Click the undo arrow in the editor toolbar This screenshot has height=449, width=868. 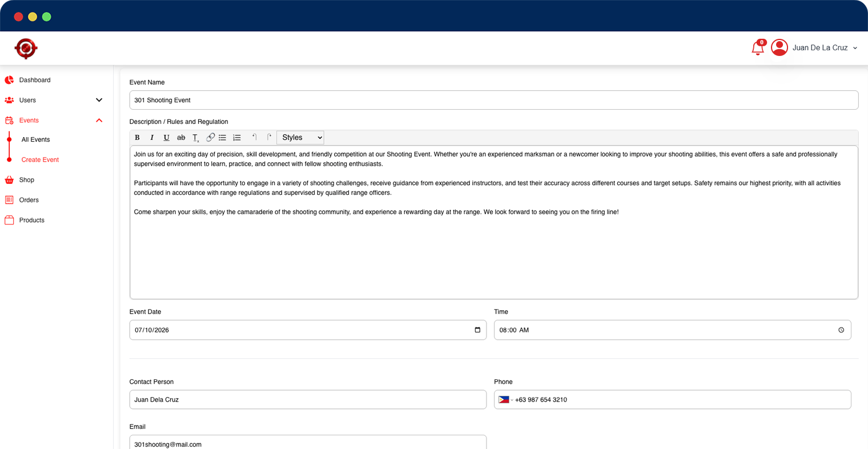(255, 137)
